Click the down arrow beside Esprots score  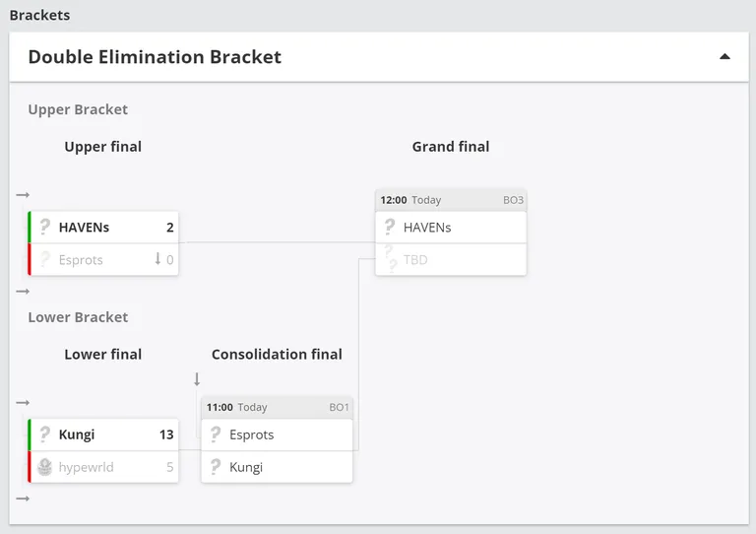[x=157, y=259]
